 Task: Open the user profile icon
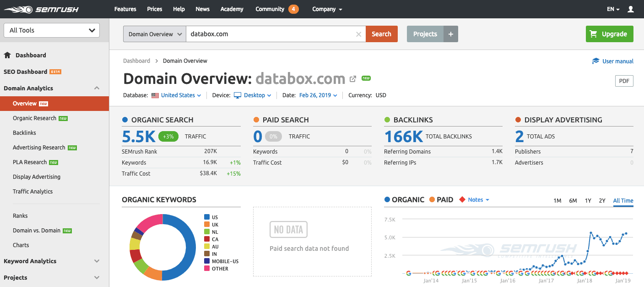(x=631, y=9)
